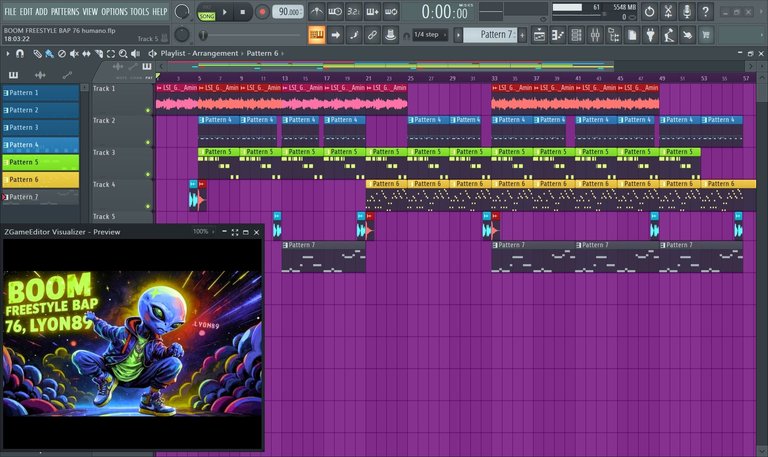Toggle multilink to controllers icon
Image resolution: width=768 pixels, height=457 pixels.
[x=372, y=35]
